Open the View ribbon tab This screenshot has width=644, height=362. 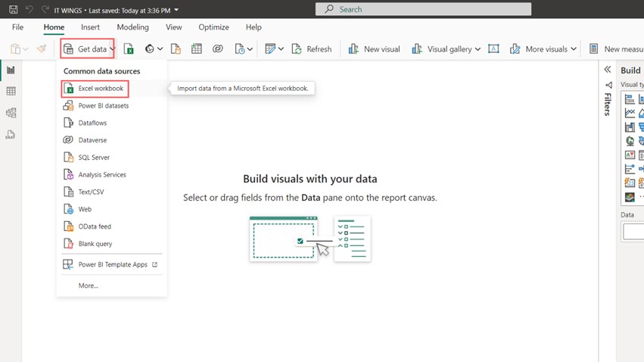pyautogui.click(x=174, y=27)
